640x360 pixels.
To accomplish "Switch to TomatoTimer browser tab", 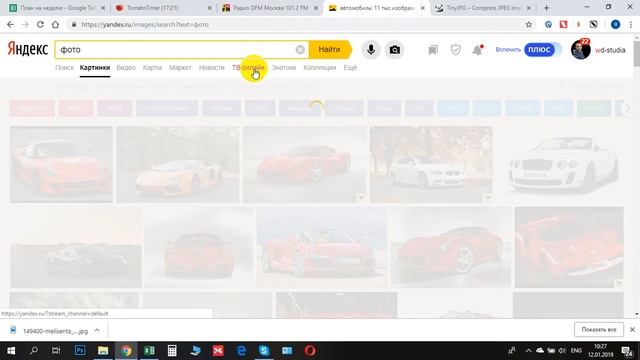I will (x=162, y=8).
